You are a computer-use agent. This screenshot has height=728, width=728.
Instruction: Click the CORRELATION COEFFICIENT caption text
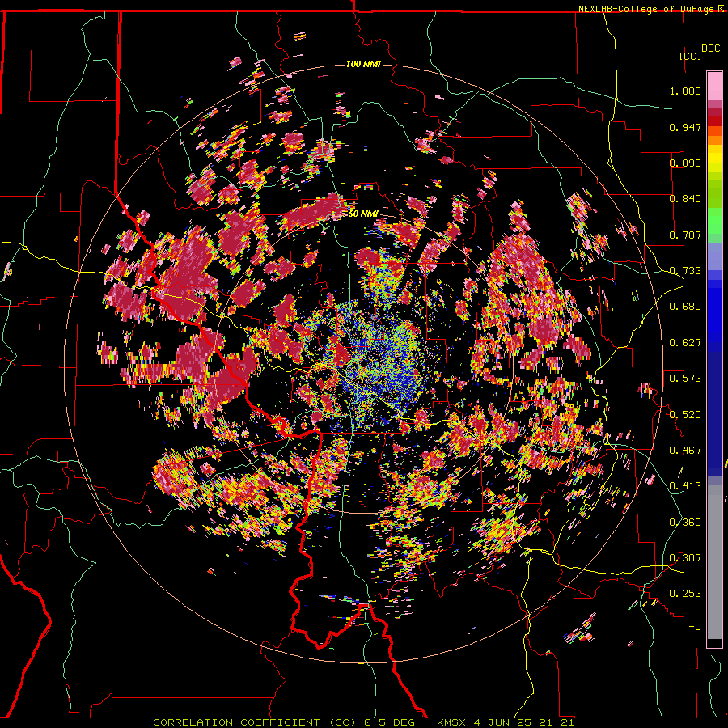point(236,722)
